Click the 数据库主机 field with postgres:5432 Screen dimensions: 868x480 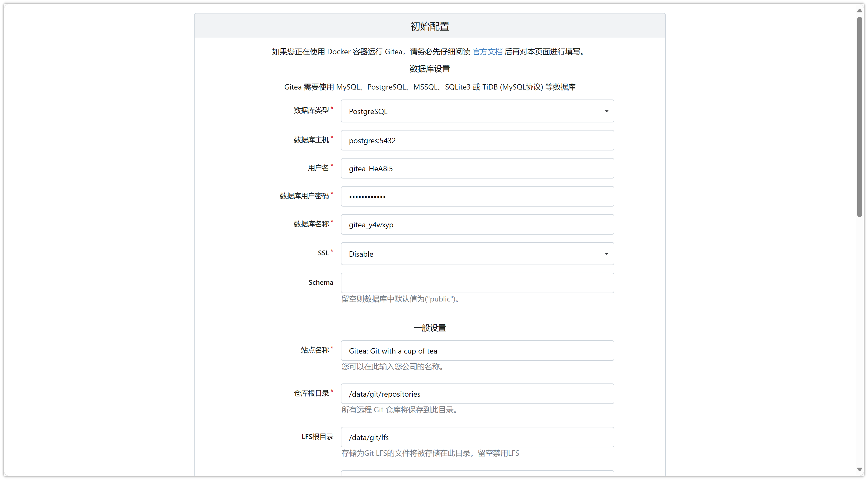coord(477,140)
